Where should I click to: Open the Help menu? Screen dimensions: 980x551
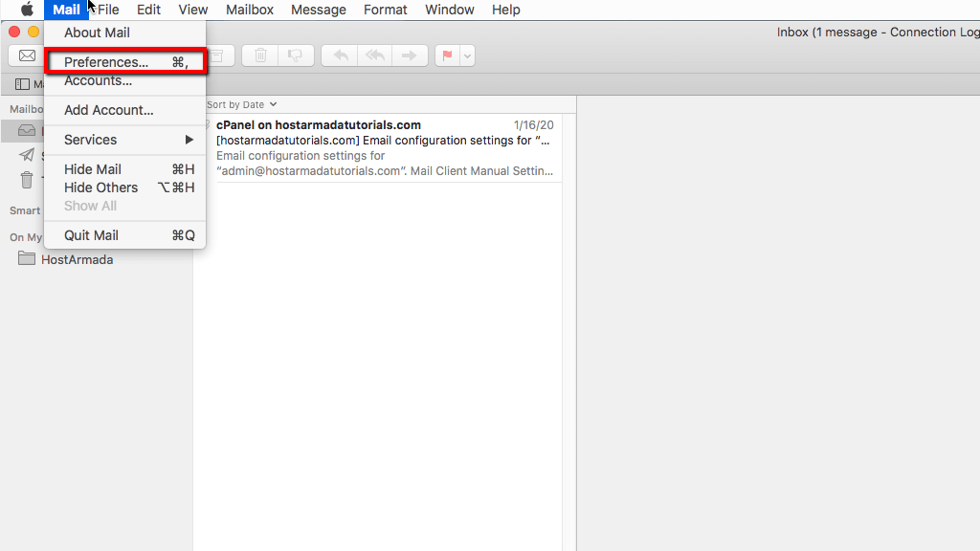[x=506, y=10]
